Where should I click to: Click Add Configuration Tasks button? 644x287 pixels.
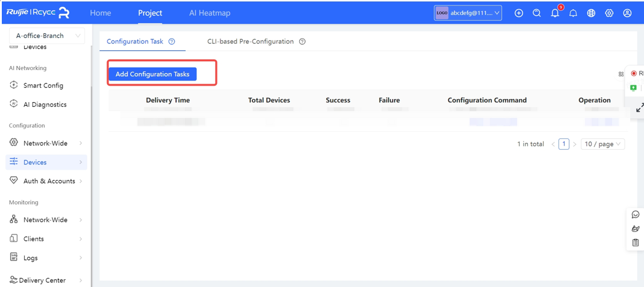coord(152,74)
